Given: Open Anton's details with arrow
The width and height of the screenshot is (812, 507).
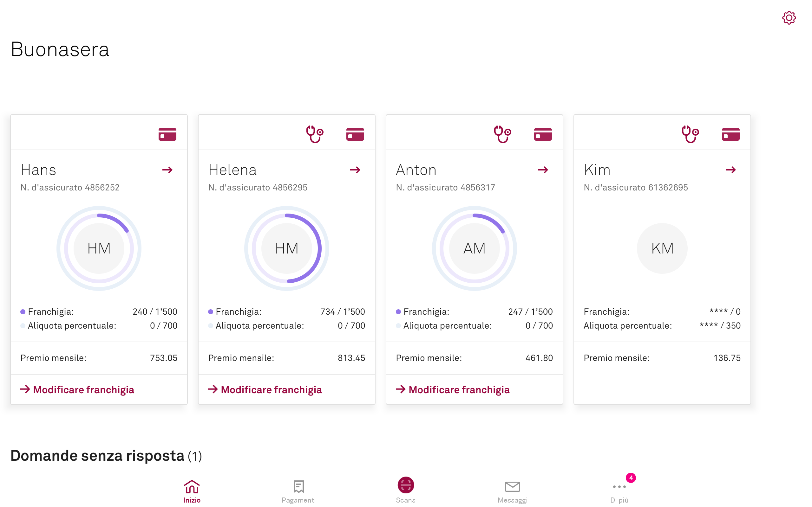Looking at the screenshot, I should tap(543, 170).
